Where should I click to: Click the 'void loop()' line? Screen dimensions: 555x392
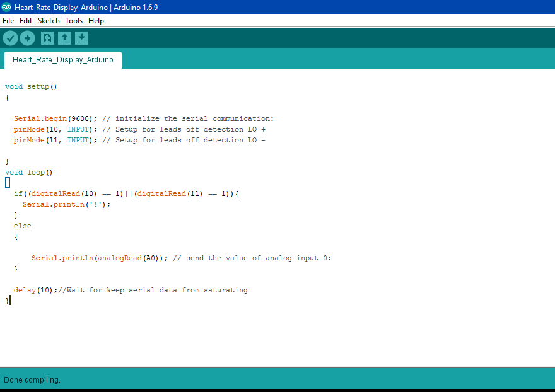[x=28, y=172]
